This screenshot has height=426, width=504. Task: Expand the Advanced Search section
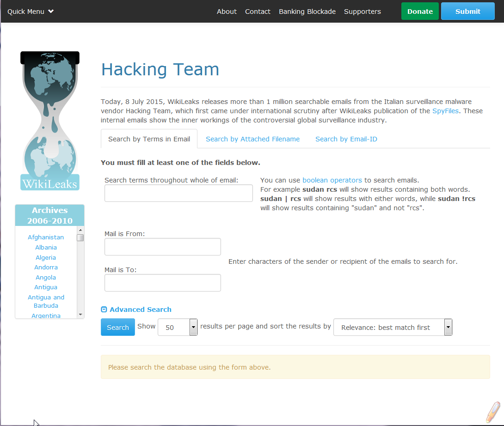[x=141, y=310]
